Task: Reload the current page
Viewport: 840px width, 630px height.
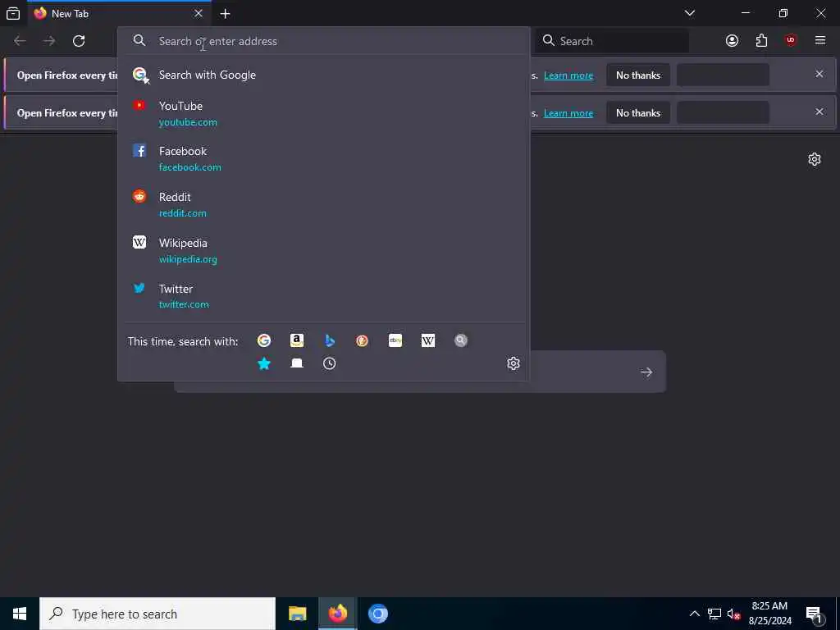Action: click(x=79, y=41)
